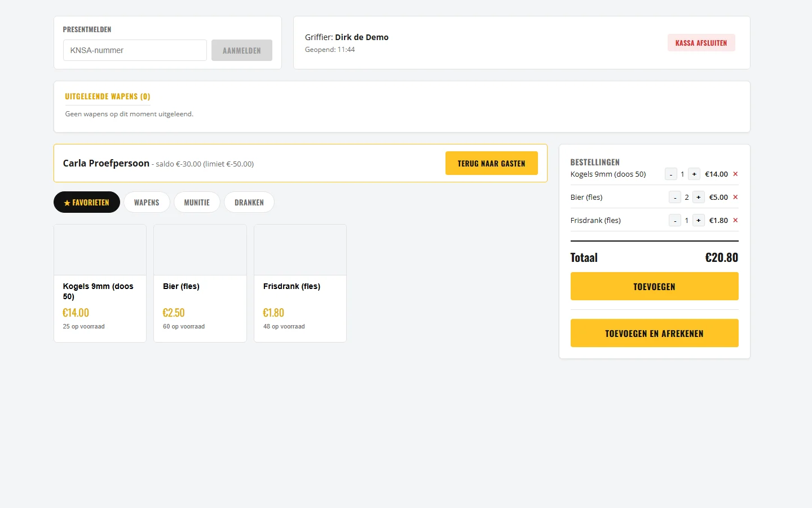Decrease Frisdrank (fles) quantity with minus
Viewport: 812px width, 508px height.
point(675,220)
